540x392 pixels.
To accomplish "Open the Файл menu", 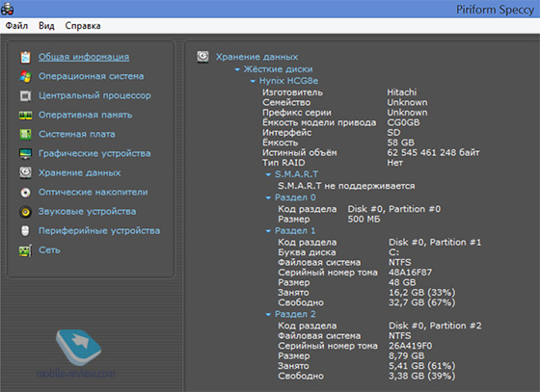I will click(16, 26).
